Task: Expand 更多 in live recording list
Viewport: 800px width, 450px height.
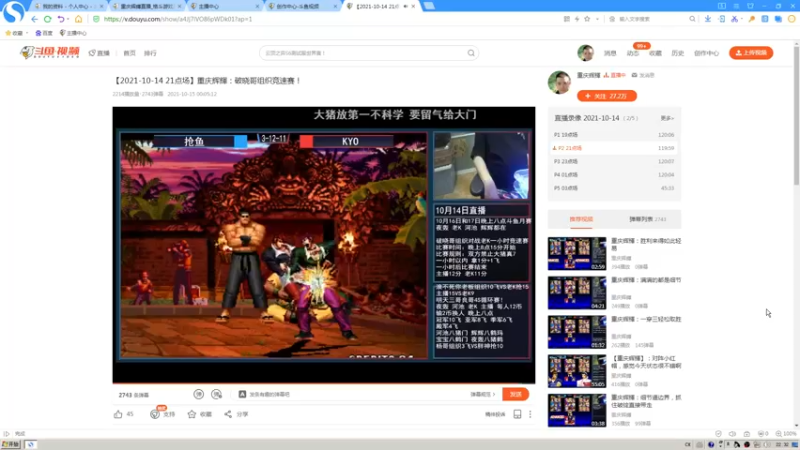Action: (x=667, y=118)
